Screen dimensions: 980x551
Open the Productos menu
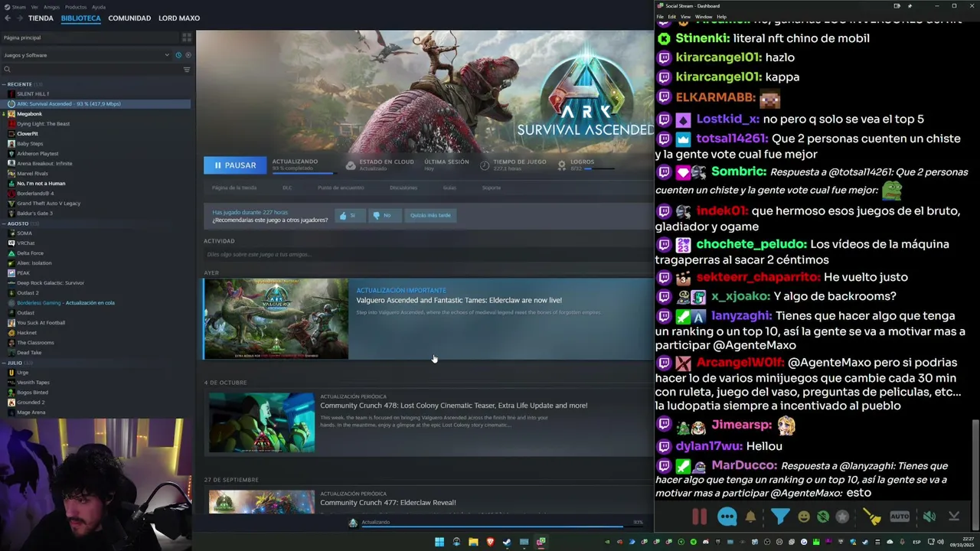click(76, 7)
